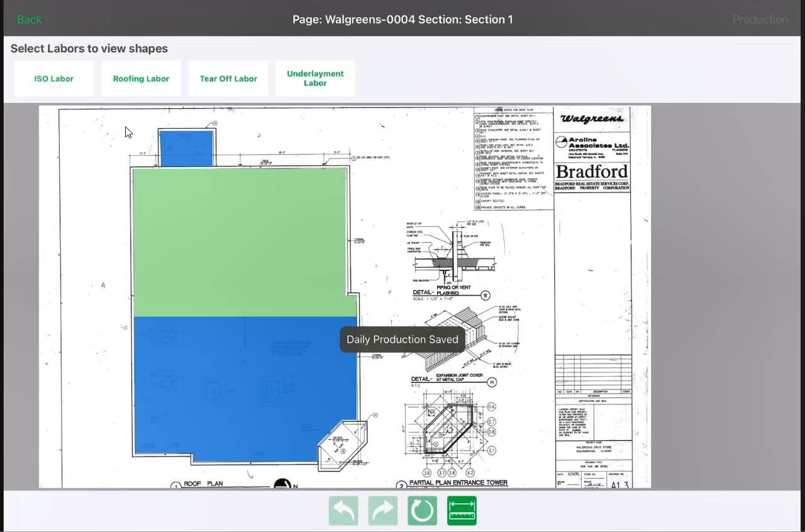This screenshot has width=805, height=532.
Task: Open the Production option in header
Action: [760, 19]
